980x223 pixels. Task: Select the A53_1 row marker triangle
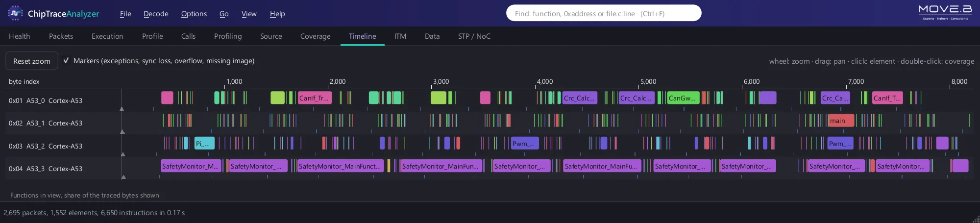pyautogui.click(x=122, y=132)
